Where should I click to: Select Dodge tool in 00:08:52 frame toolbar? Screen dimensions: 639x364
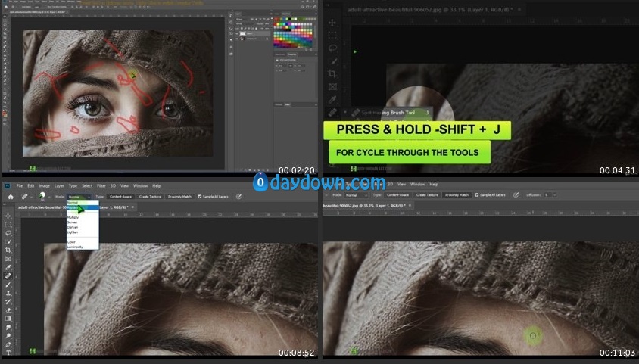coord(8,335)
